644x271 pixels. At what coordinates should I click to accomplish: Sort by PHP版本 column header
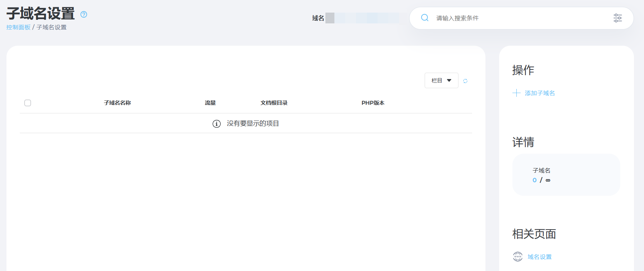click(x=373, y=103)
